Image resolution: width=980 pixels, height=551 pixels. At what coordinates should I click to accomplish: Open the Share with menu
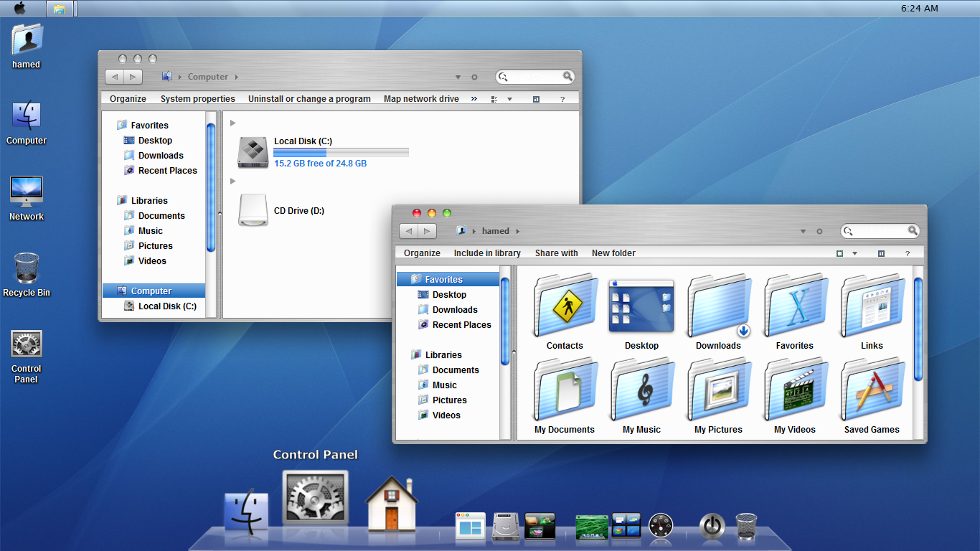(x=556, y=253)
